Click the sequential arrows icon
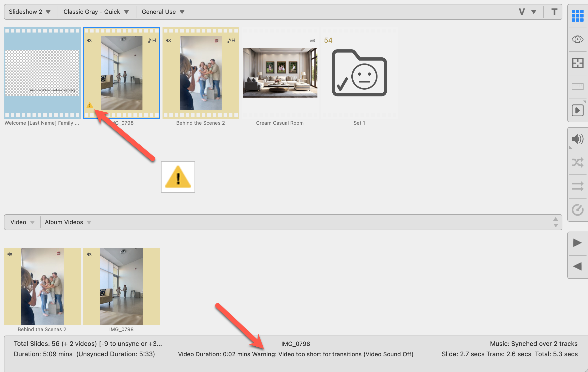 (x=577, y=186)
